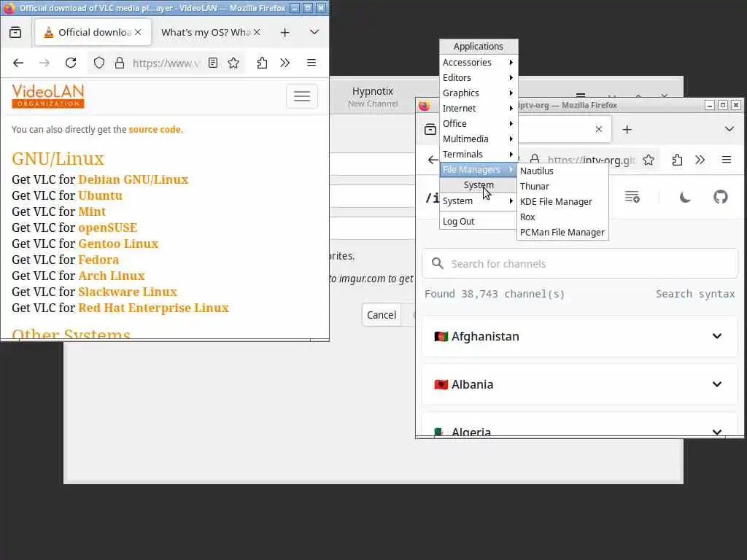This screenshot has height=560, width=747.
Task: Switch to the What's my OS tab
Action: coord(206,32)
